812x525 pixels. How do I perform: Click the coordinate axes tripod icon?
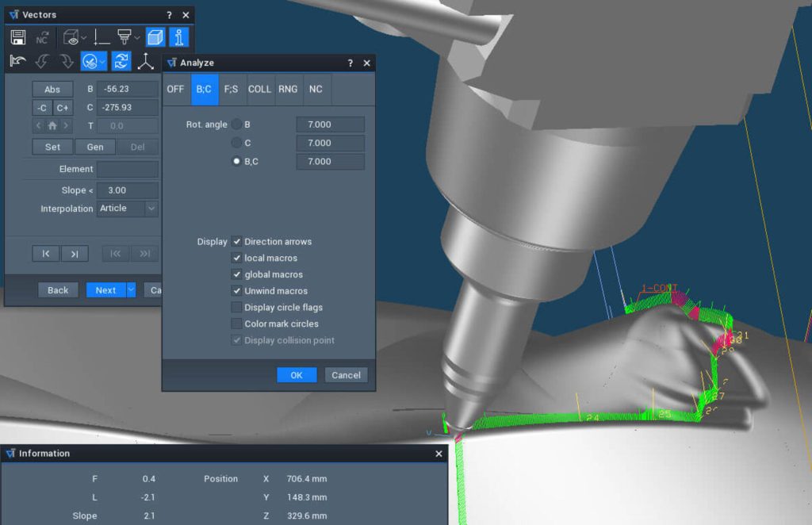tap(146, 62)
